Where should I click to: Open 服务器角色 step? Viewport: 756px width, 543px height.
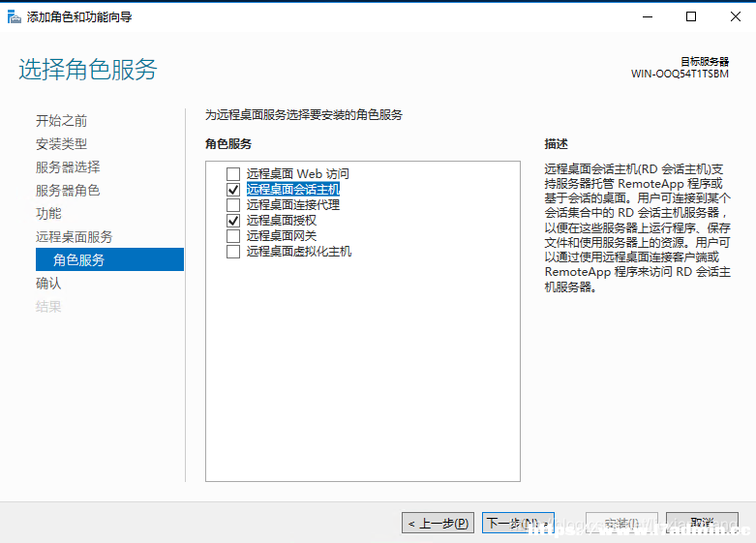68,190
